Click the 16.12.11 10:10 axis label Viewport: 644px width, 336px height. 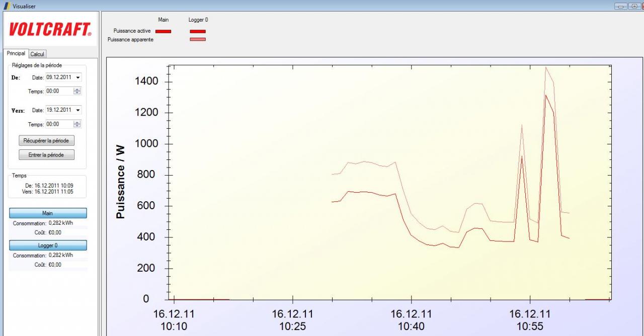tap(174, 320)
